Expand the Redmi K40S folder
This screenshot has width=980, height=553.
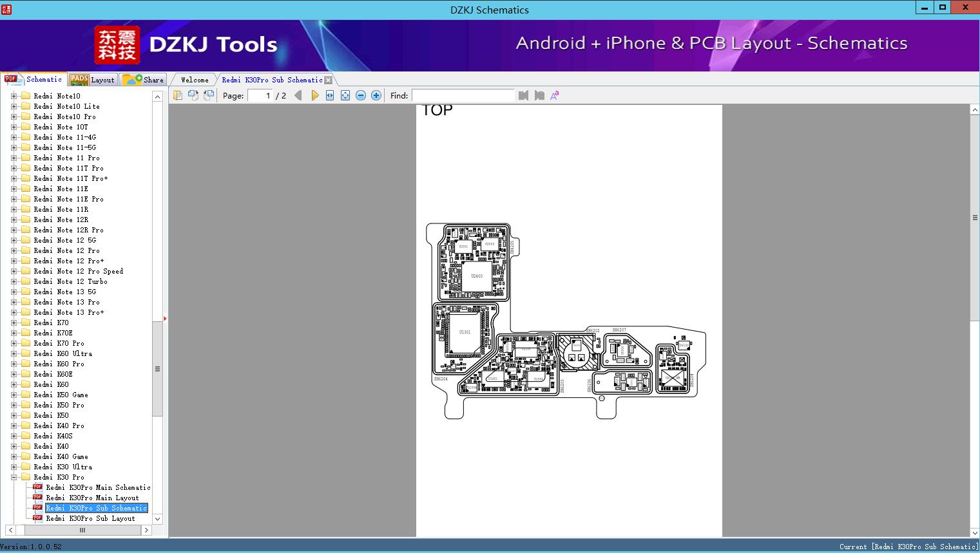14,436
